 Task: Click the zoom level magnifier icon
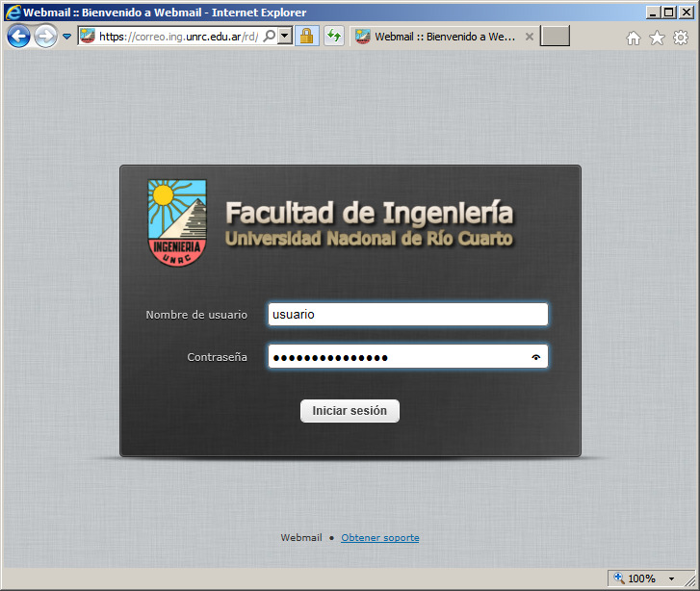(619, 578)
